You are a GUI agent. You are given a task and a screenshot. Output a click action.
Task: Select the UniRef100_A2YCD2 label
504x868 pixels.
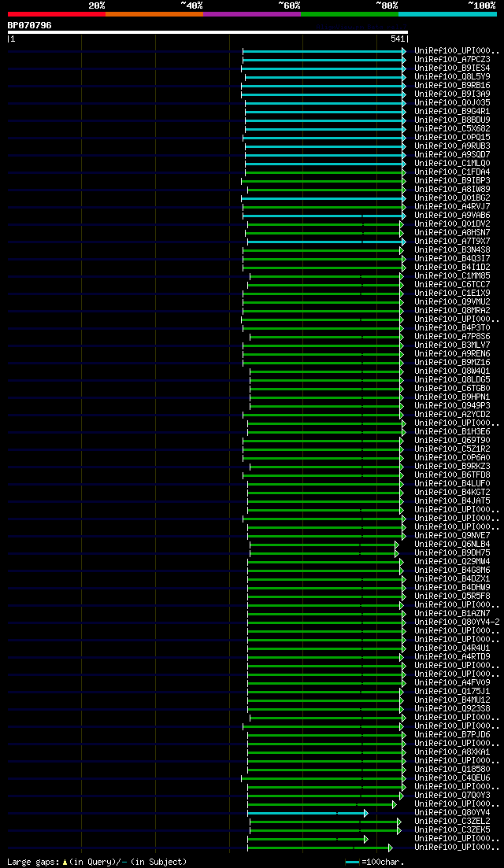[x=452, y=414]
